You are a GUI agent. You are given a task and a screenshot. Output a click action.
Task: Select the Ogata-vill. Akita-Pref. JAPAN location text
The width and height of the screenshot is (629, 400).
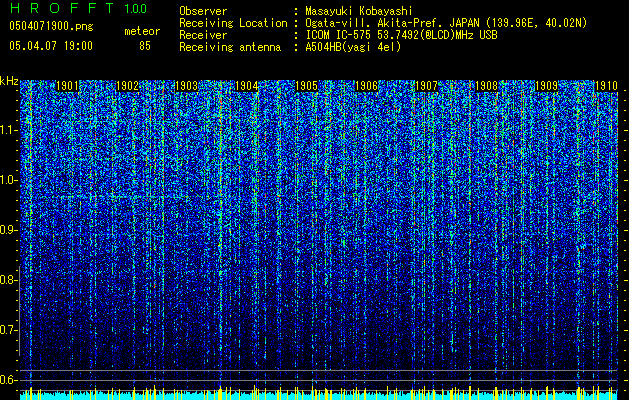tap(446, 23)
